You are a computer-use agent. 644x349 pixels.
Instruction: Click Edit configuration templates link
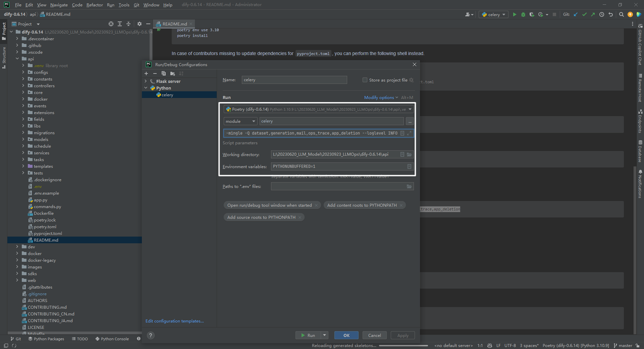tap(175, 321)
